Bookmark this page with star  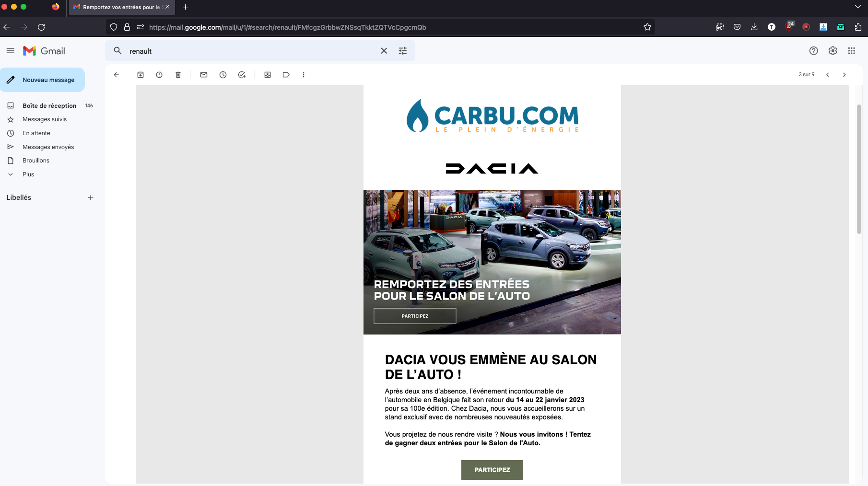pyautogui.click(x=647, y=27)
